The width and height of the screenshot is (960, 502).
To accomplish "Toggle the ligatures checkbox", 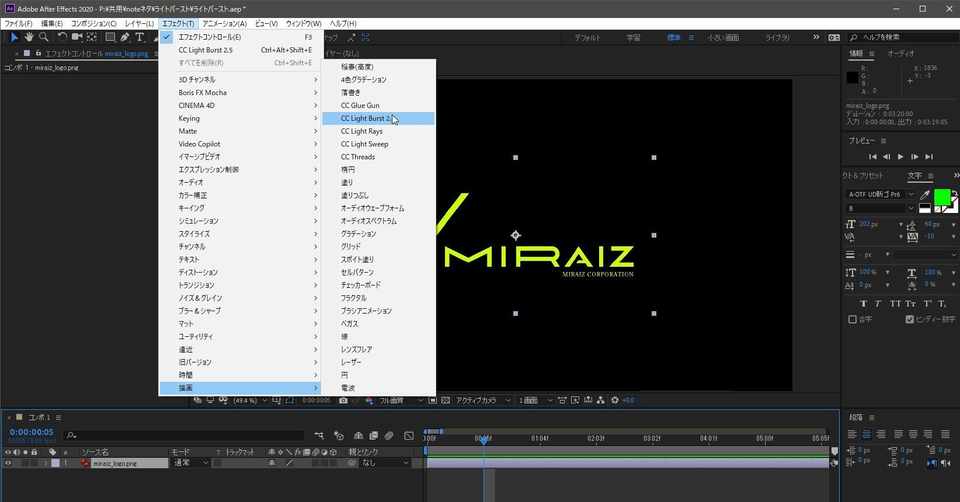I will tap(852, 320).
